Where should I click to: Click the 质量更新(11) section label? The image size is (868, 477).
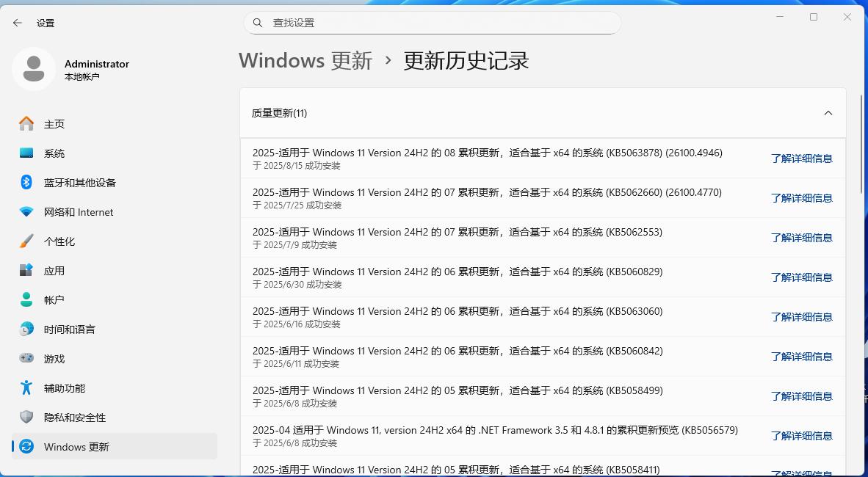[x=279, y=113]
